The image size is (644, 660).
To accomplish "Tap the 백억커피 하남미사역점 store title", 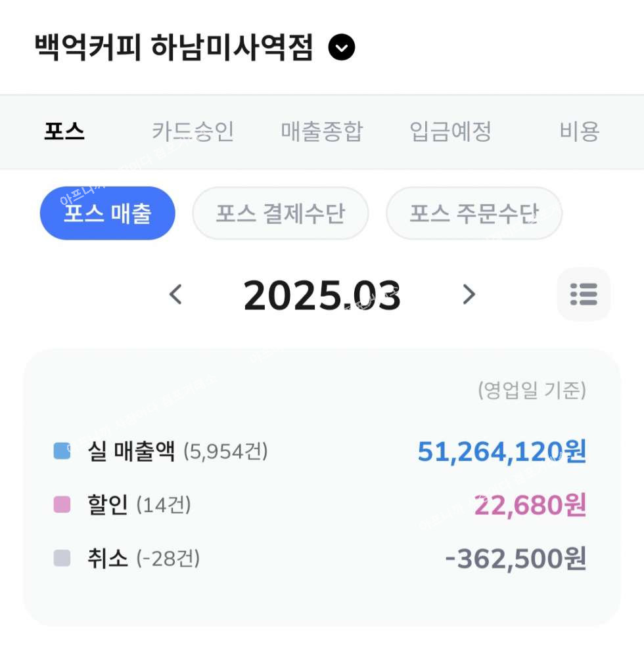I will point(173,47).
